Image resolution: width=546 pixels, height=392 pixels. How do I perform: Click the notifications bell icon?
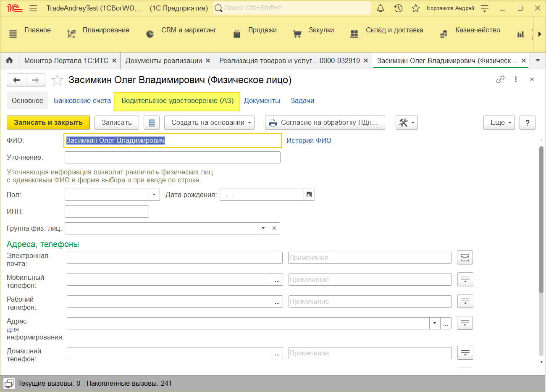(381, 8)
